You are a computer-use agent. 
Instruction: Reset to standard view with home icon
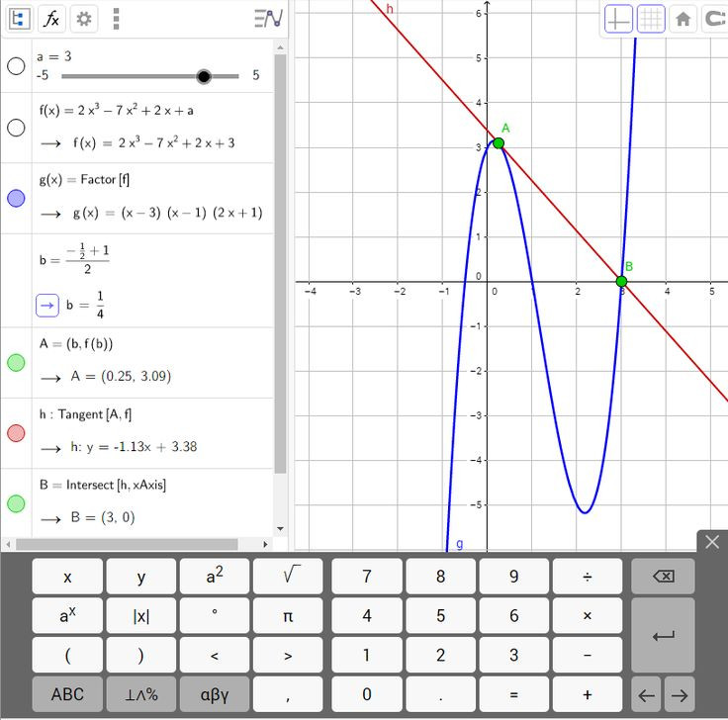click(x=682, y=19)
